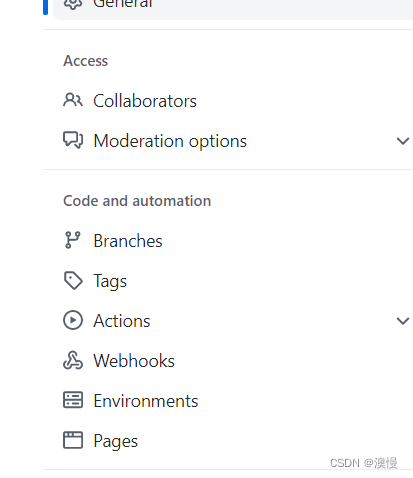Click the play-circle Actions icon
The width and height of the screenshot is (413, 478).
coord(73,320)
